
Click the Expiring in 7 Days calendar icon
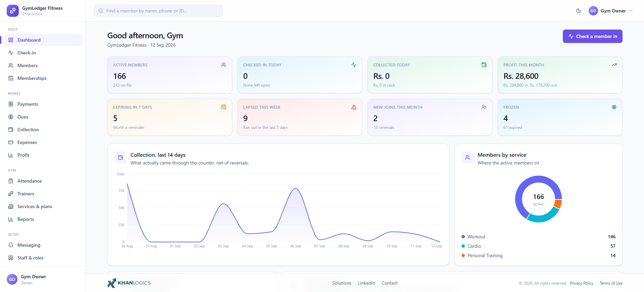click(x=224, y=107)
